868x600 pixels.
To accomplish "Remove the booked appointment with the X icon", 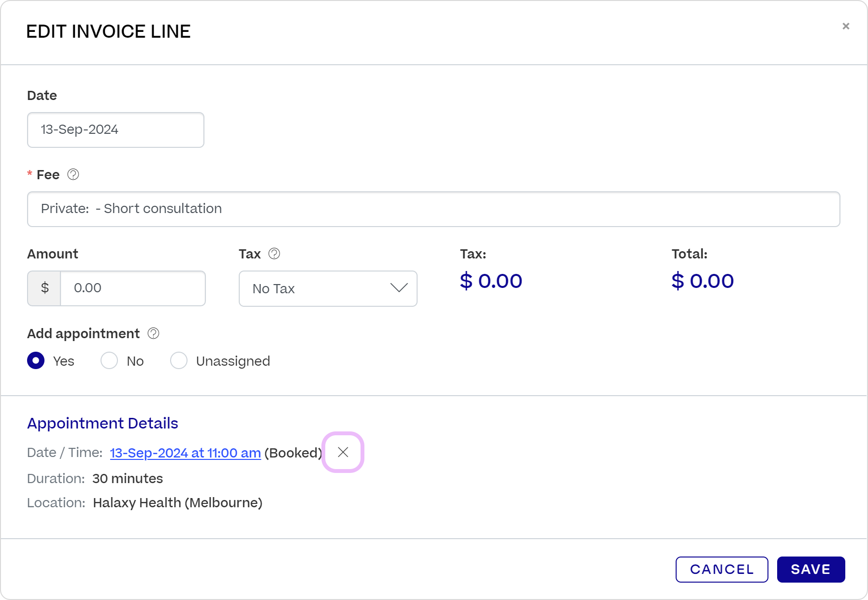I will click(343, 452).
